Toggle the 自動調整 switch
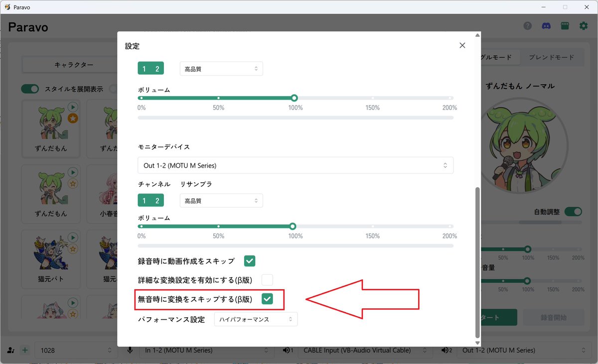Screen dimensions: 598x364 (x=573, y=212)
